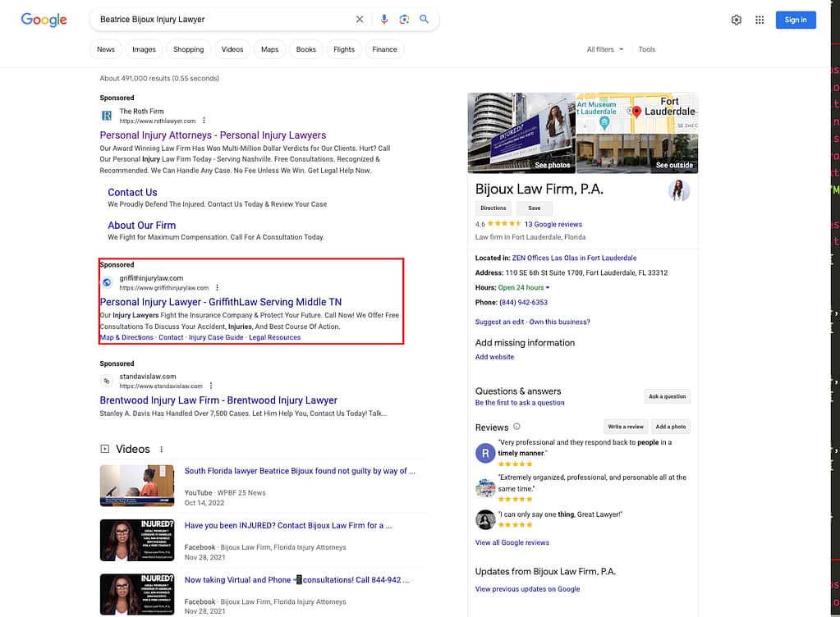
Task: Open the Fort Lauderdale map thumbnail
Action: tap(637, 113)
